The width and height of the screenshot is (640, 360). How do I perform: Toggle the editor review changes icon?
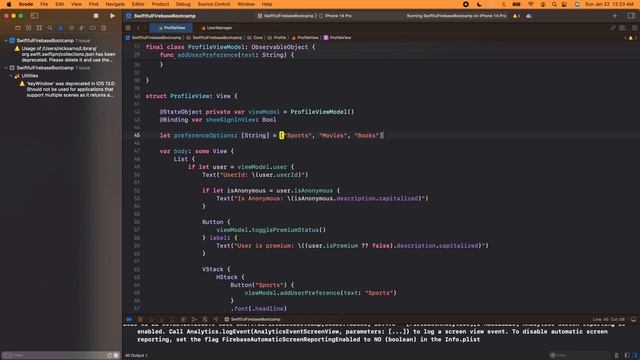pyautogui.click(x=613, y=28)
